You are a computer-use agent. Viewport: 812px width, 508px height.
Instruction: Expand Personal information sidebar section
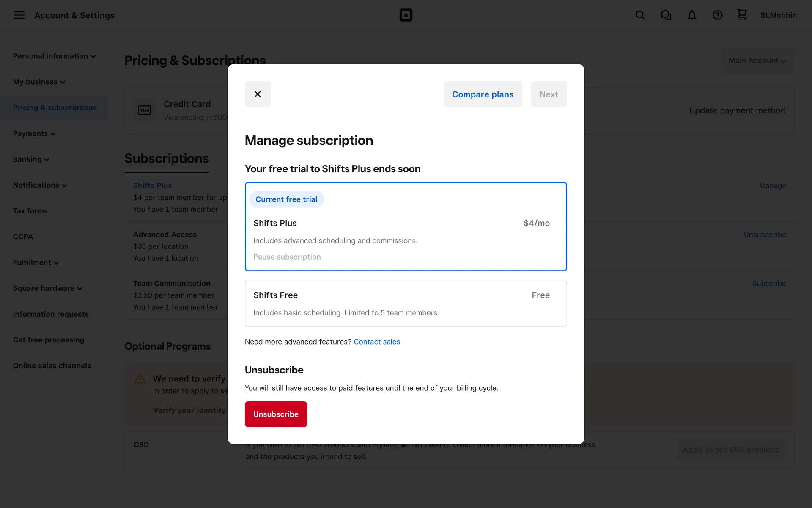[54, 56]
